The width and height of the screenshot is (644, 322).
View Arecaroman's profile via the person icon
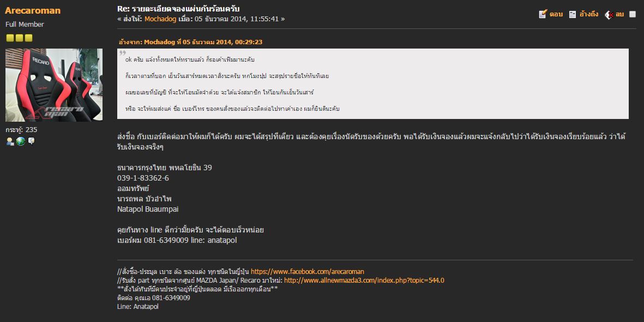point(10,141)
